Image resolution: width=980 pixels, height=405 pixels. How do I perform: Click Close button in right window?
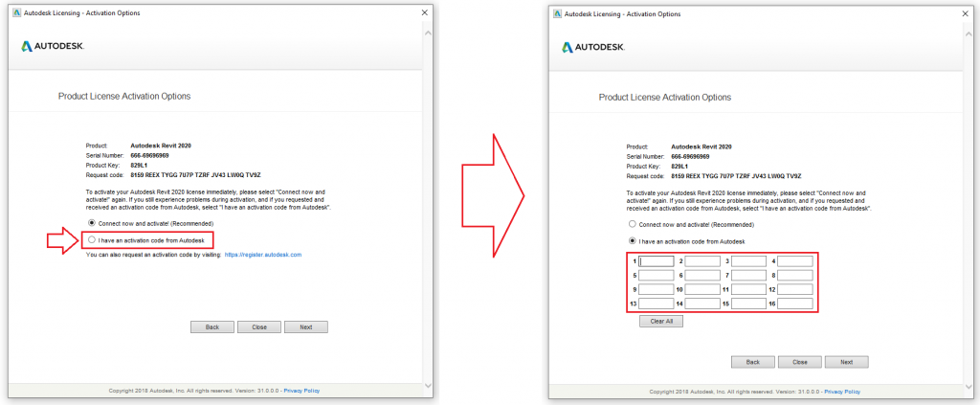pos(800,362)
